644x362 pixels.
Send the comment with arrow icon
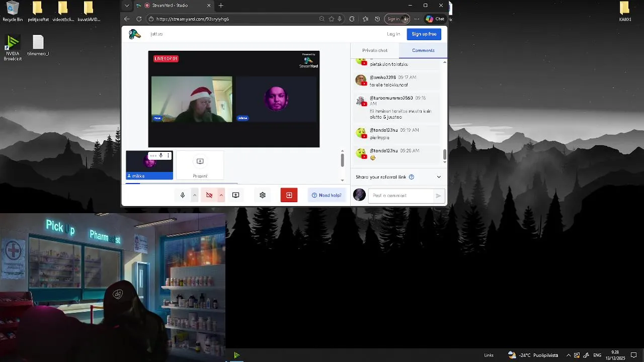click(439, 196)
